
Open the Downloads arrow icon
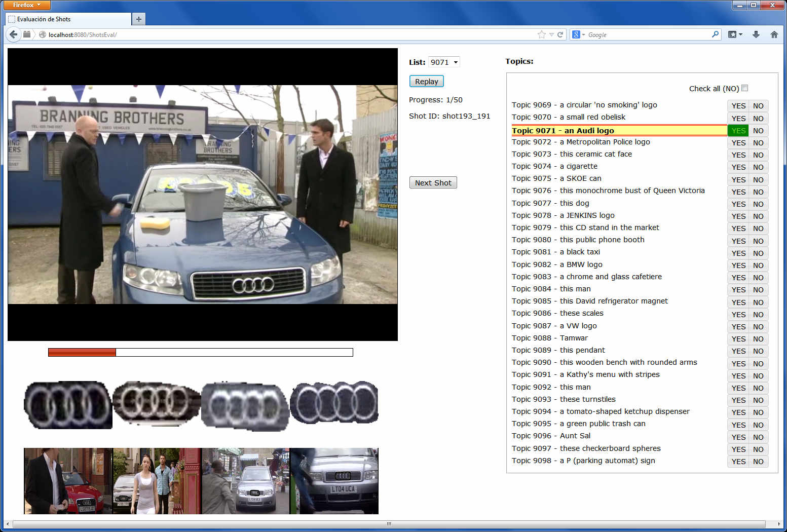(756, 34)
